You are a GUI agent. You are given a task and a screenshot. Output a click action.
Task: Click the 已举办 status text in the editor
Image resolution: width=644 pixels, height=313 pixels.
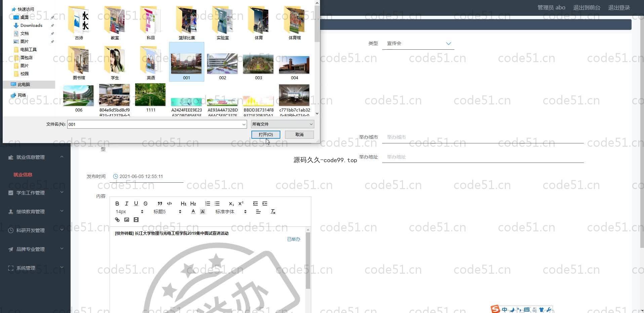point(293,239)
